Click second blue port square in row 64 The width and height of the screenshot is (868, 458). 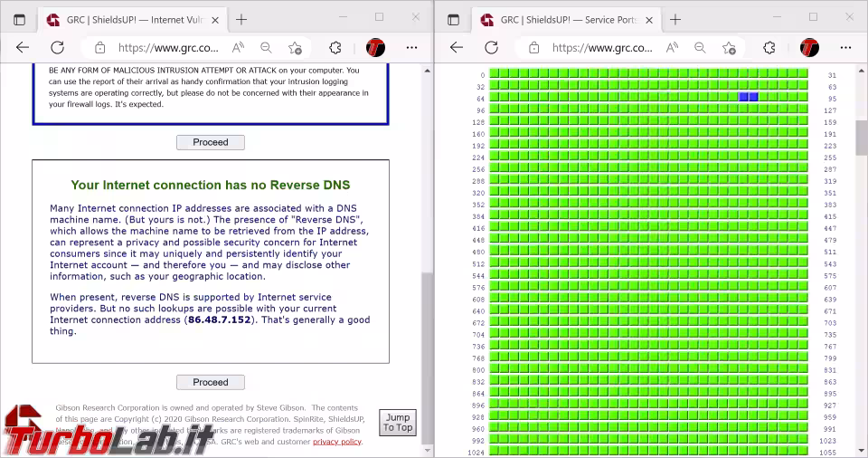[x=753, y=97]
